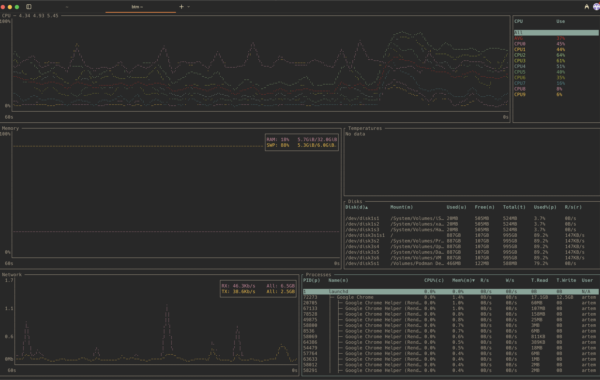Sort processes by Name(n) column
This screenshot has width=600, height=380.
tap(338, 280)
